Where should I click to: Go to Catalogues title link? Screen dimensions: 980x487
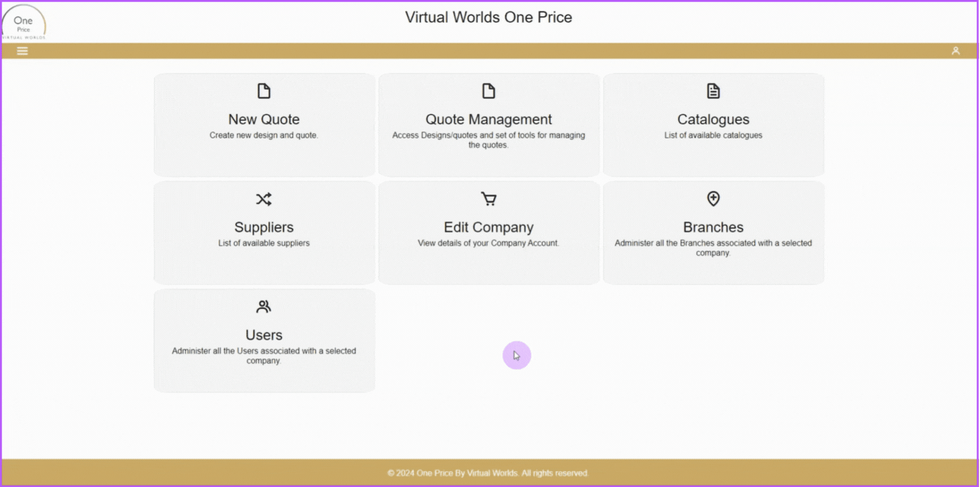[x=713, y=119]
